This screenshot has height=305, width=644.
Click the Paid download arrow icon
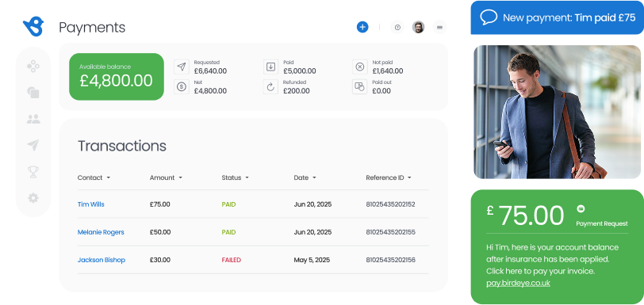pyautogui.click(x=270, y=67)
